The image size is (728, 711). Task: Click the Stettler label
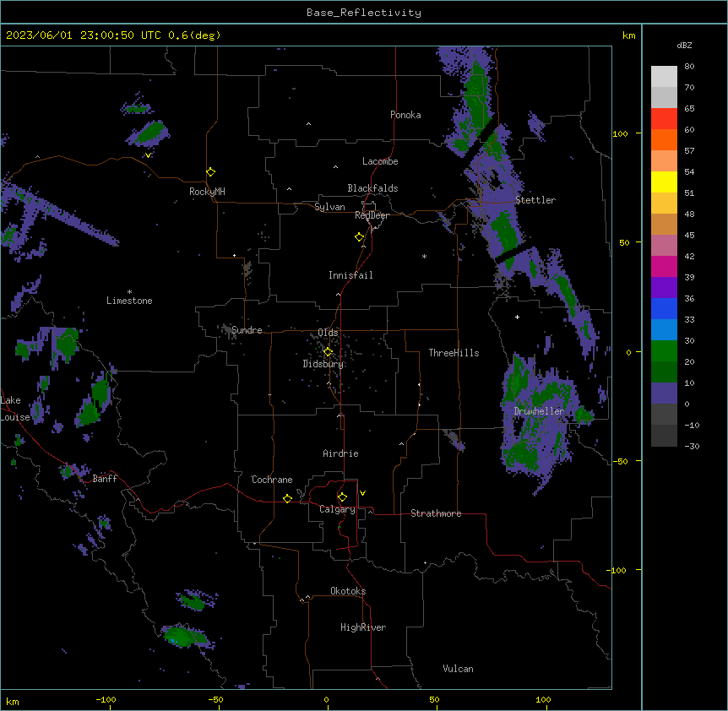pos(535,200)
